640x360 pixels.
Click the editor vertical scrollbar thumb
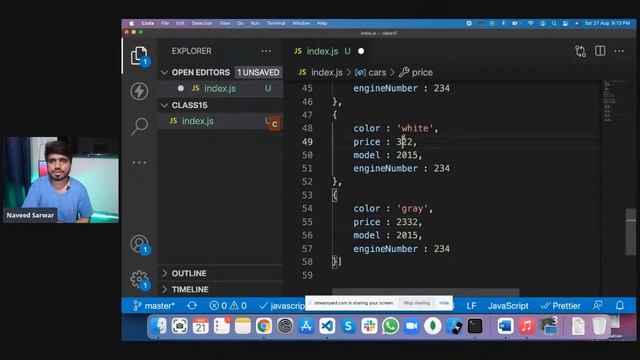point(631,231)
